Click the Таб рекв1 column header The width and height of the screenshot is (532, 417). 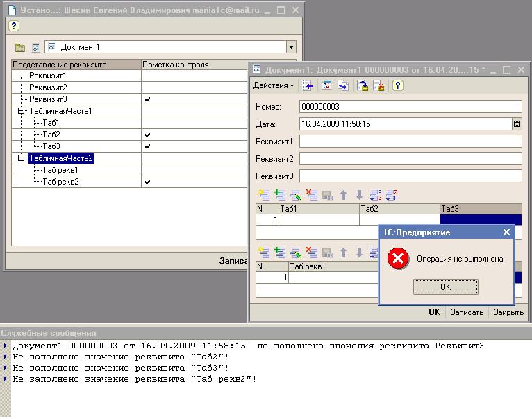333,266
